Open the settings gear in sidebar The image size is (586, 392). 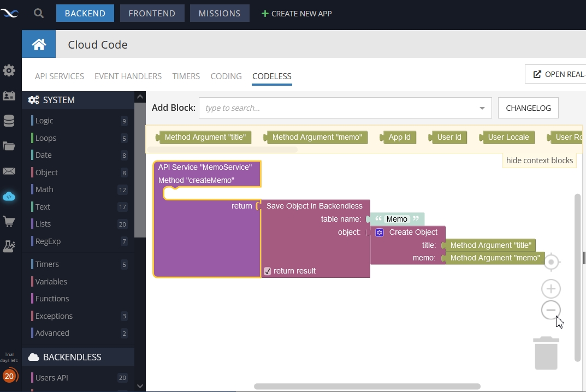9,70
